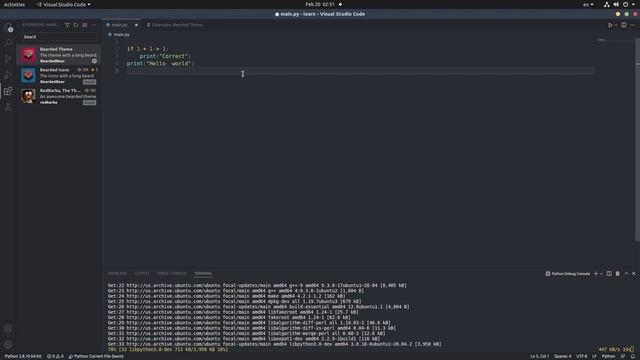640x360 pixels.
Task: Select Bearded Theme extension entry
Action: point(59,55)
